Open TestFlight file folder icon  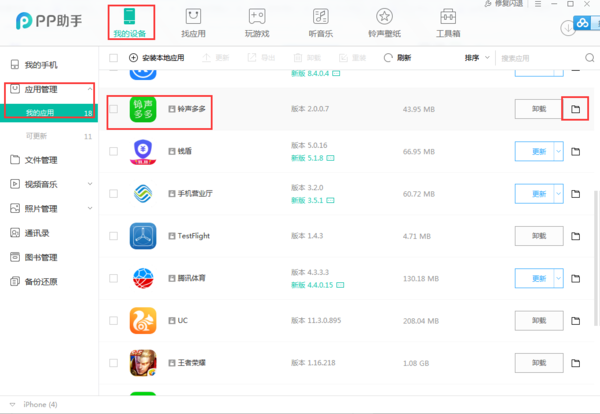point(575,236)
